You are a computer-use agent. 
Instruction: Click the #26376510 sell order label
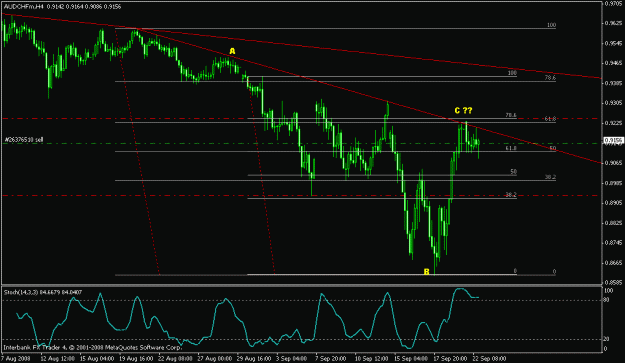(x=24, y=140)
